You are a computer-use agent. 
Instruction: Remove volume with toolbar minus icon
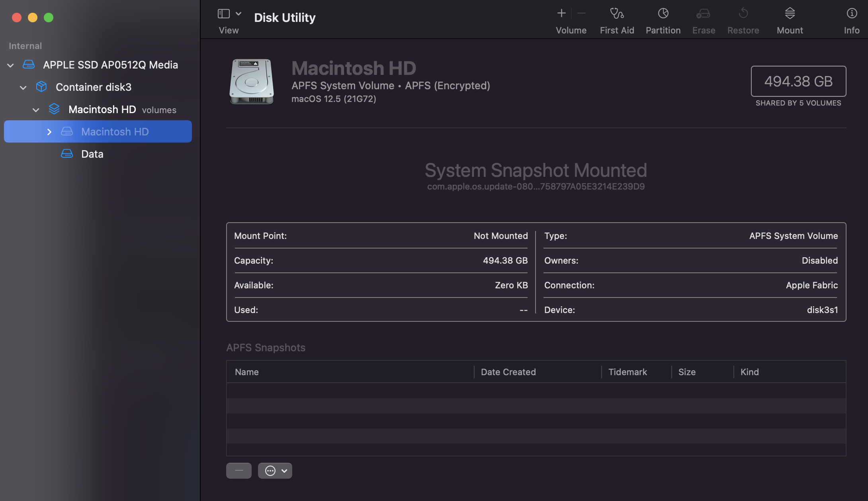coord(581,14)
